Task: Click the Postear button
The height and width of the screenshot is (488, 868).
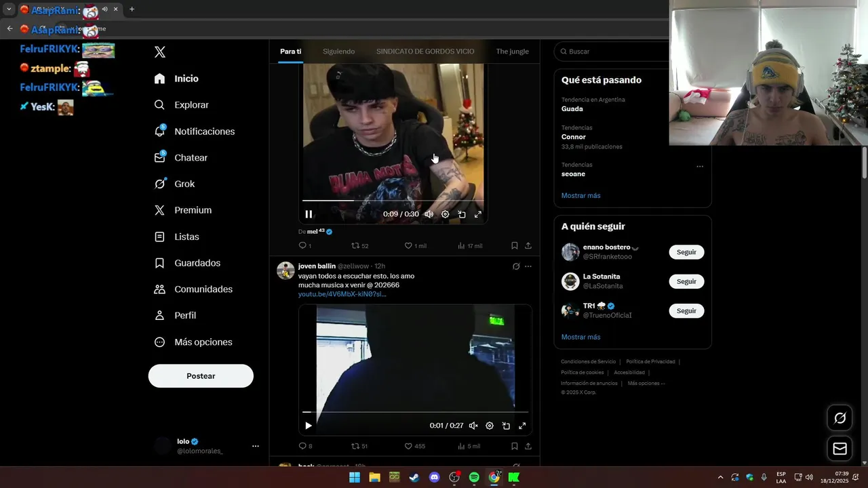Action: (201, 376)
